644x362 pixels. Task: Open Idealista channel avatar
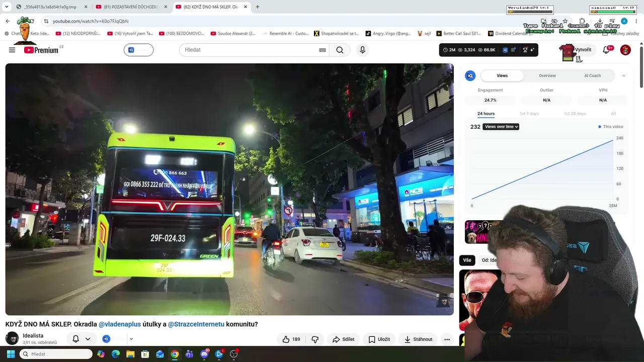[x=12, y=339]
